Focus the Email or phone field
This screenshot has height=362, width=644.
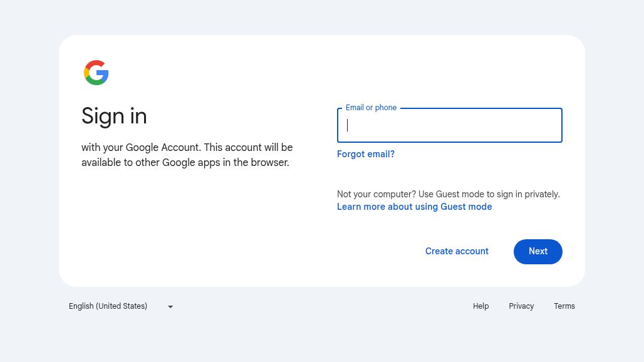[449, 125]
